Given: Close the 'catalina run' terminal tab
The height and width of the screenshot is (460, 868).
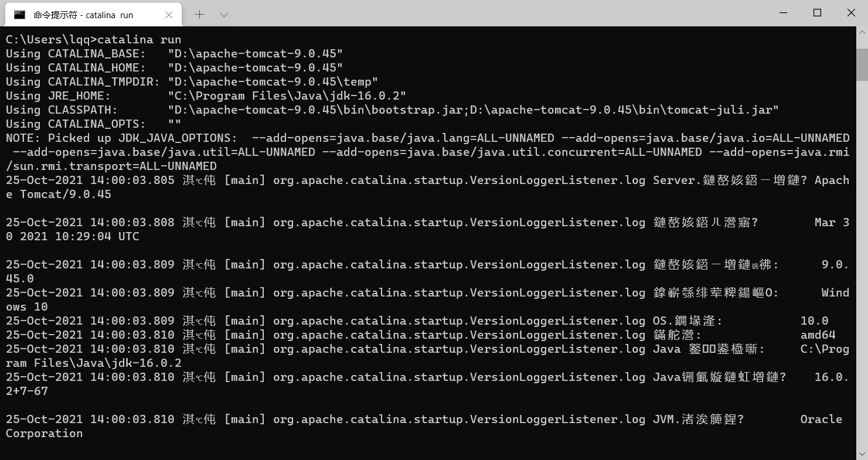Looking at the screenshot, I should click(x=169, y=15).
